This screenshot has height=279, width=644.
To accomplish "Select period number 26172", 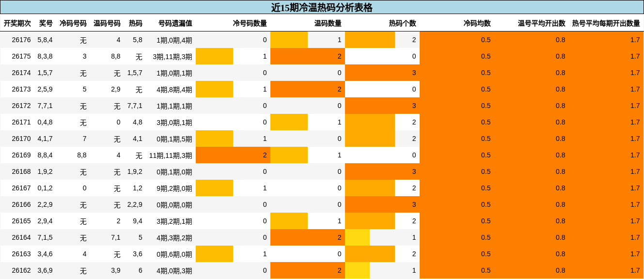I will (x=21, y=106).
